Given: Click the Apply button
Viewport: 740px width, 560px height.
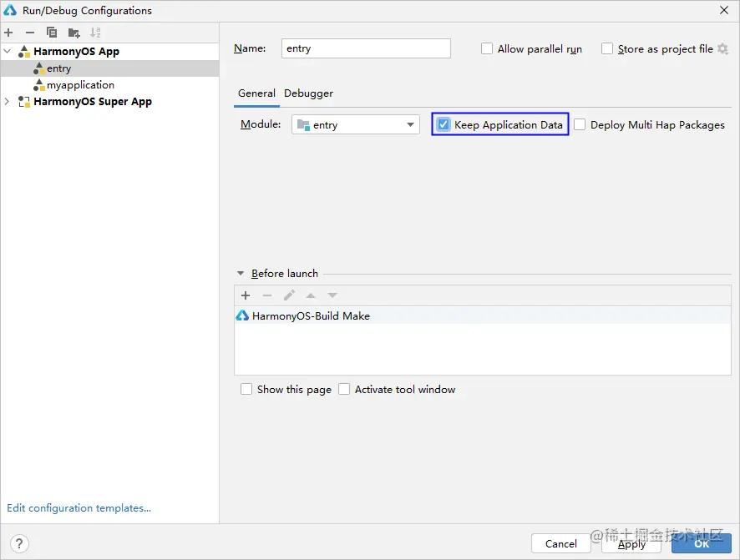Looking at the screenshot, I should pos(631,543).
